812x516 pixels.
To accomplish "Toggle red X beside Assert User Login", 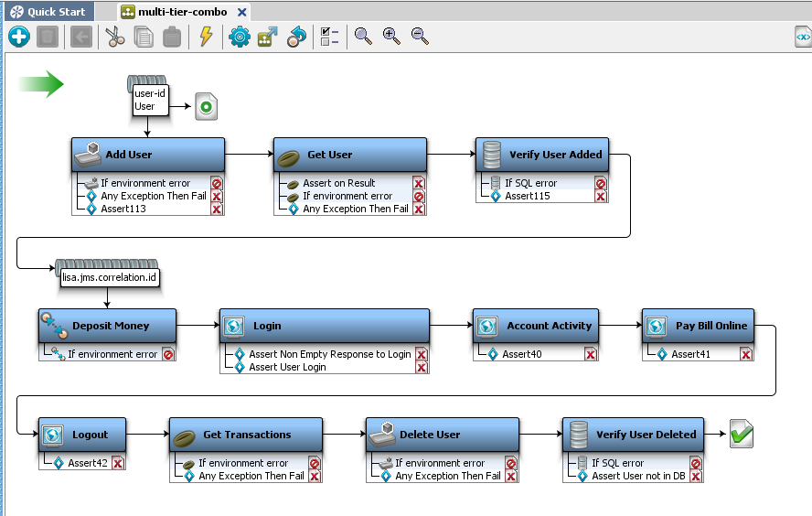I will pyautogui.click(x=422, y=368).
